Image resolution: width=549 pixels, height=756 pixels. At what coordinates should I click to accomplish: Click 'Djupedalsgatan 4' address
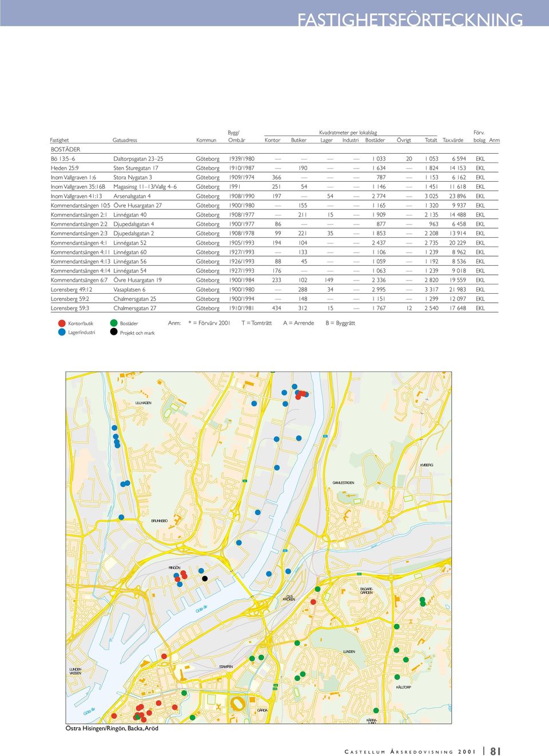pos(133,224)
